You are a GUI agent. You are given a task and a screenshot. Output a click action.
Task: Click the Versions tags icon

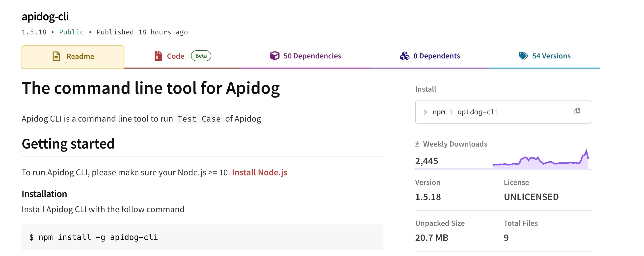tap(523, 56)
